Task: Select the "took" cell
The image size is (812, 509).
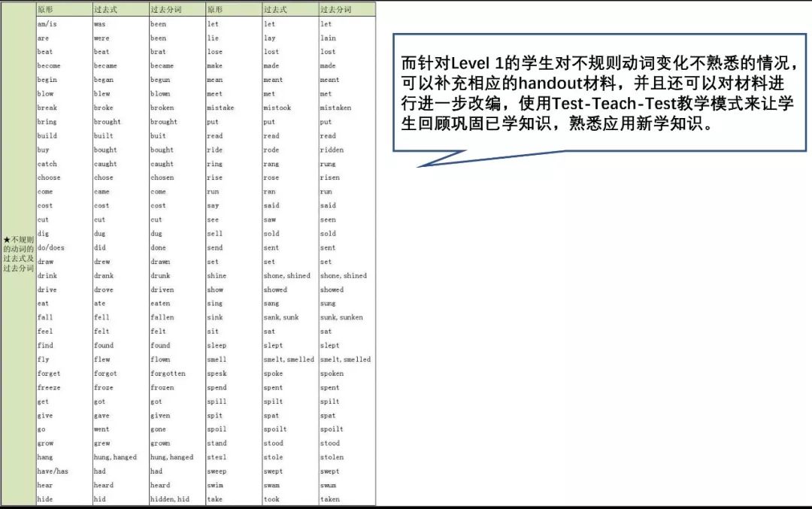Action: point(271,499)
